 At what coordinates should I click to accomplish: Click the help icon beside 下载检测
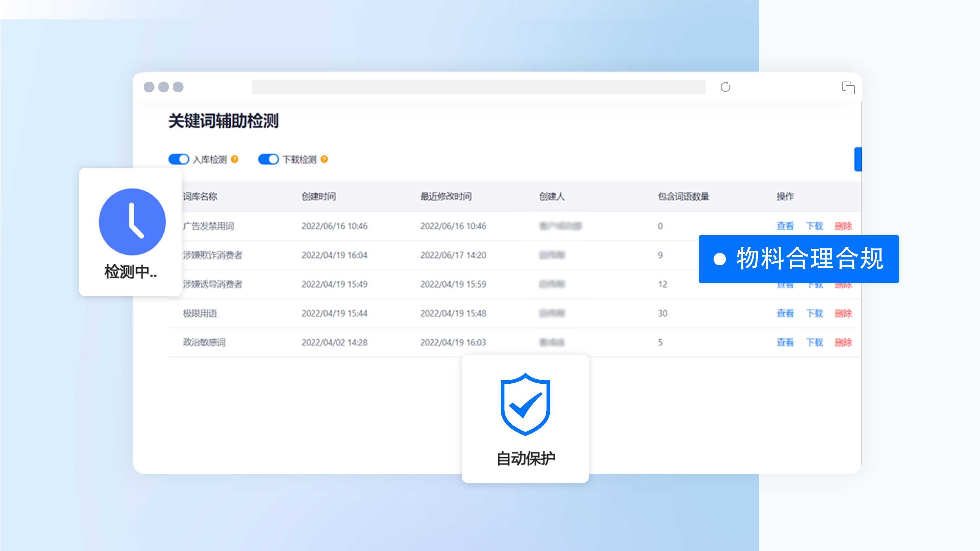pos(324,159)
